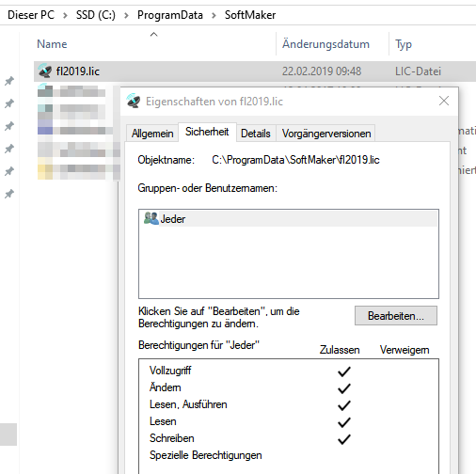
Task: Click the Spezielle Berechtigungen row
Action: click(289, 455)
